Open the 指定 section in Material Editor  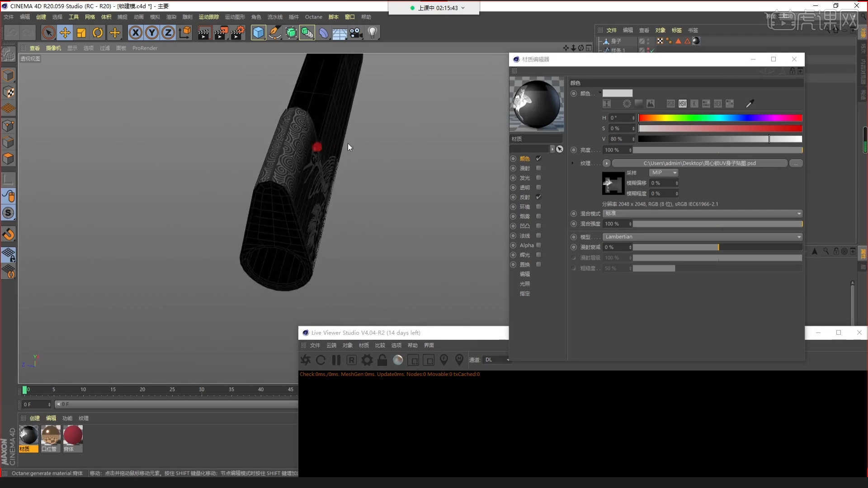coord(525,294)
